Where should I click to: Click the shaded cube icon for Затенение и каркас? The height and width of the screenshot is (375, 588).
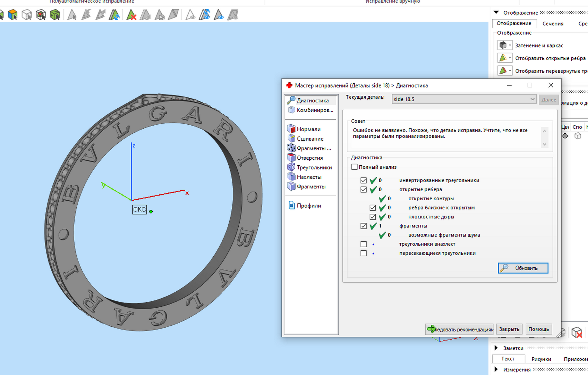503,45
